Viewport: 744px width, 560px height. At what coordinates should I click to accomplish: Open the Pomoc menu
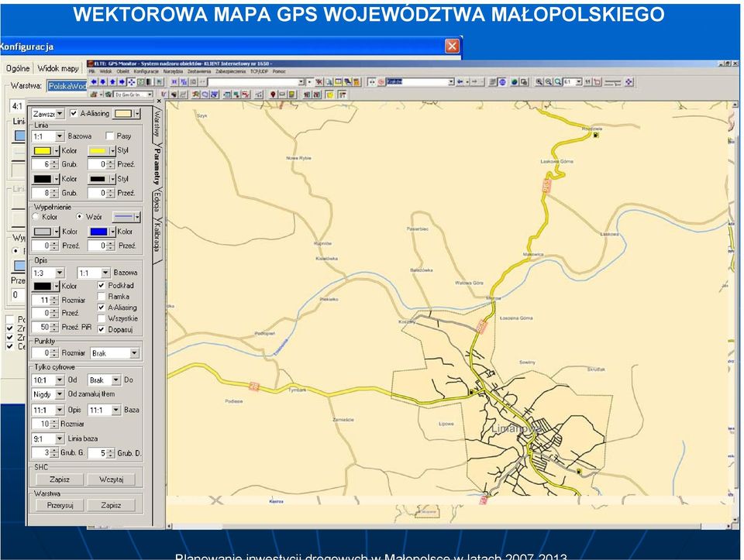(279, 71)
